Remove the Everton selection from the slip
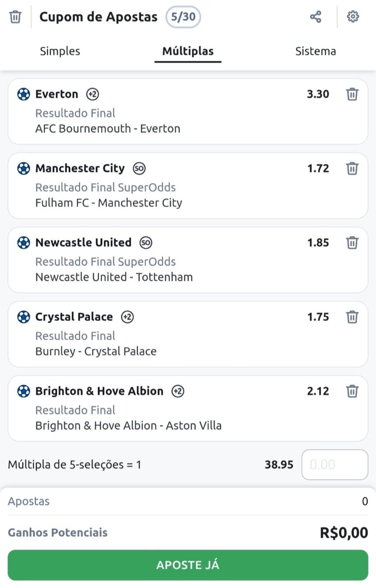This screenshot has width=376, height=588. point(353,94)
